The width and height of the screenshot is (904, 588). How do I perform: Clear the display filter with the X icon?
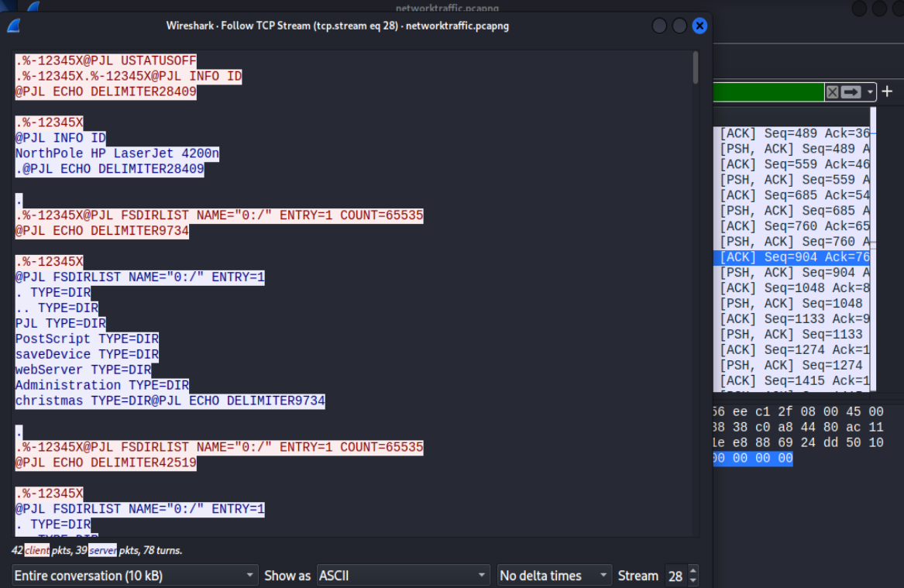pos(832,92)
